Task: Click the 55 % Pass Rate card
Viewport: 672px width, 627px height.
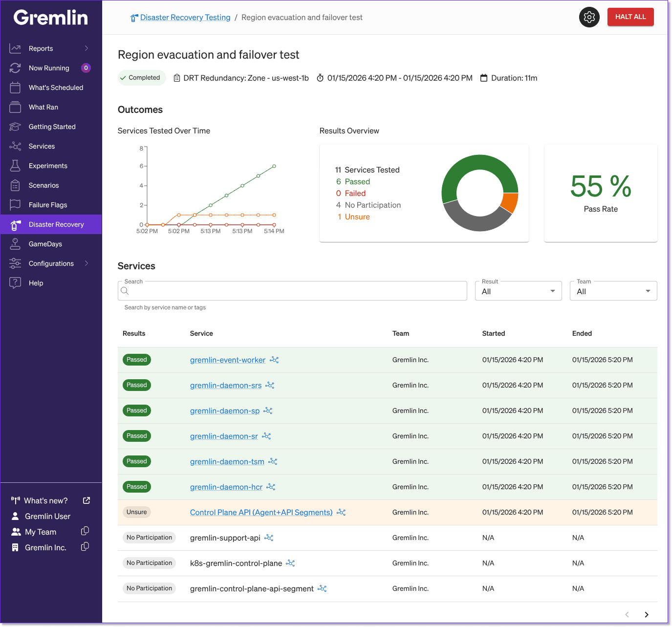Action: [x=601, y=193]
